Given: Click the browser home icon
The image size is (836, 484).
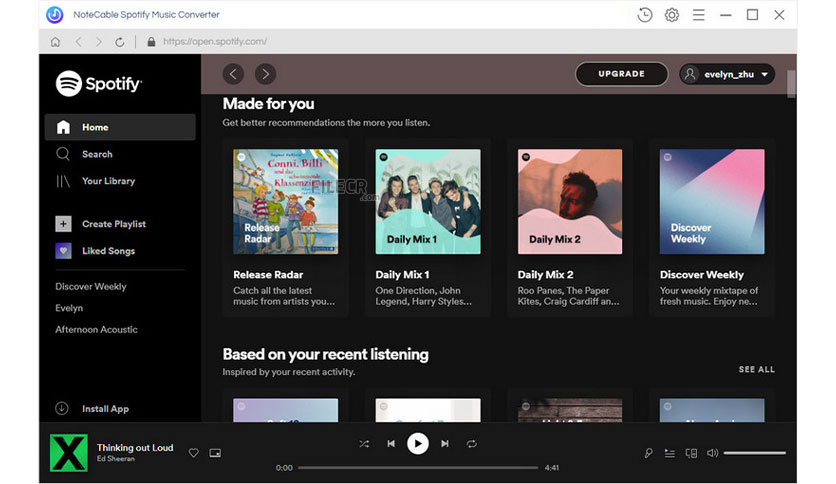Looking at the screenshot, I should [x=55, y=42].
